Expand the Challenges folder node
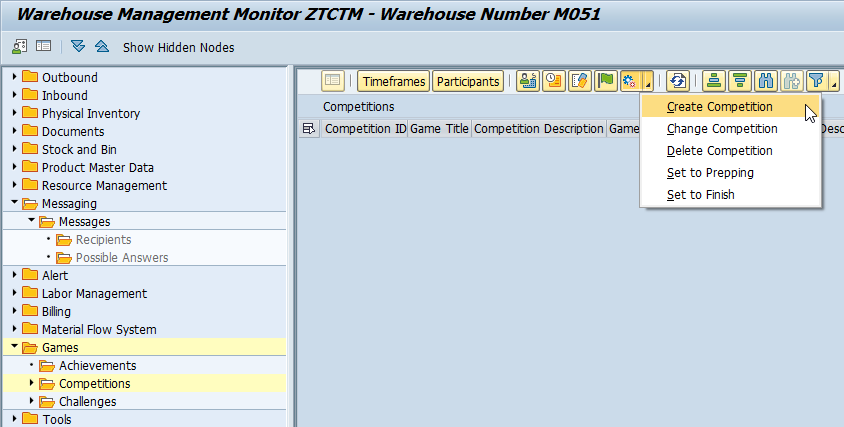 click(x=32, y=402)
